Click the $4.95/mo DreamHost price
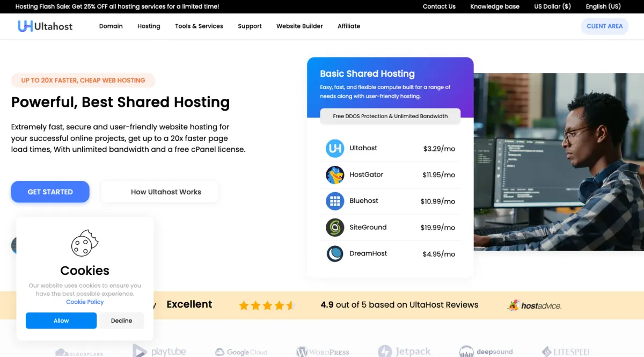The width and height of the screenshot is (644, 357). pos(439,254)
